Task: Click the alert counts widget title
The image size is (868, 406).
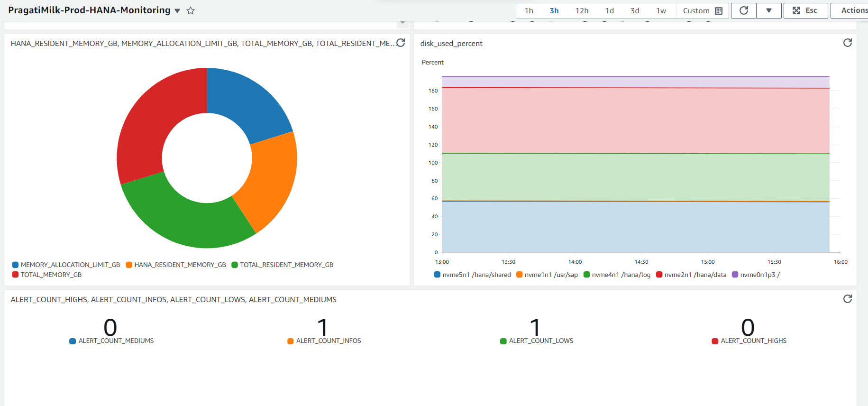Action: point(174,299)
